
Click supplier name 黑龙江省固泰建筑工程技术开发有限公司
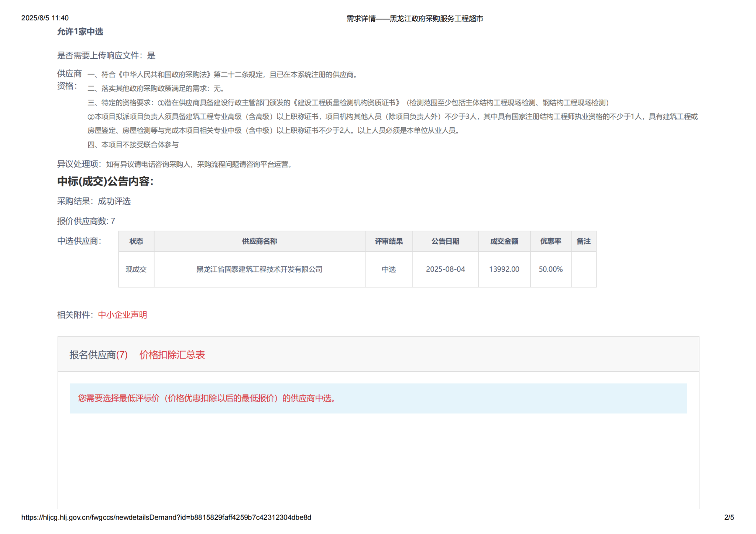pyautogui.click(x=259, y=269)
